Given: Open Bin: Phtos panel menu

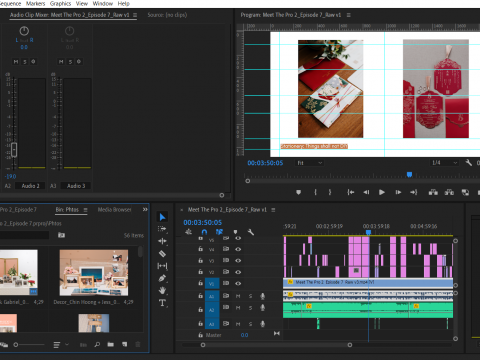Looking at the screenshot, I should tap(85, 210).
